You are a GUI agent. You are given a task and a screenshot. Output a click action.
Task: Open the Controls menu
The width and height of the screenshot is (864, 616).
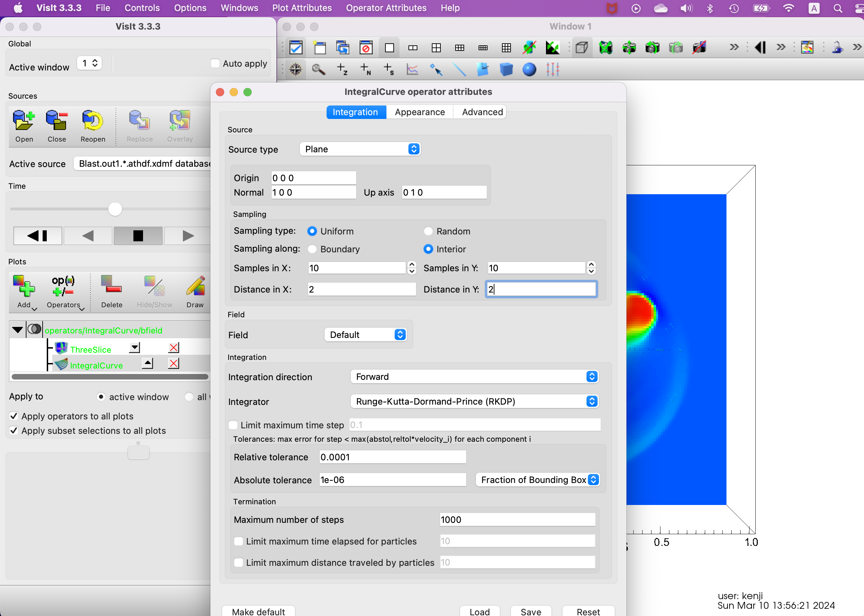coord(142,8)
